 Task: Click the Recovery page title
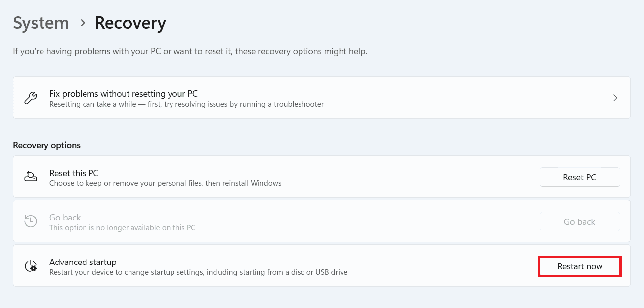point(130,23)
